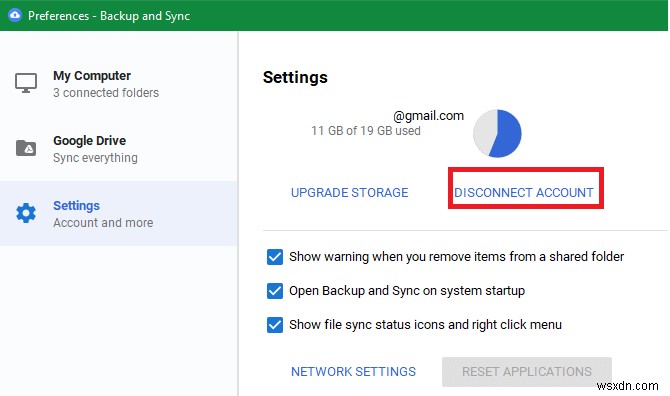This screenshot has height=396, width=670.
Task: Click 'Open Backup and Sync on system startup' label
Action: [x=407, y=291]
